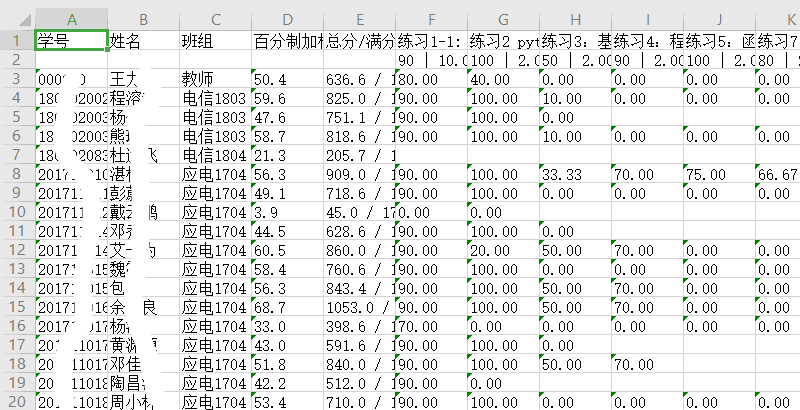
Task: Click the total cell 591.6 /
Action: [359, 345]
